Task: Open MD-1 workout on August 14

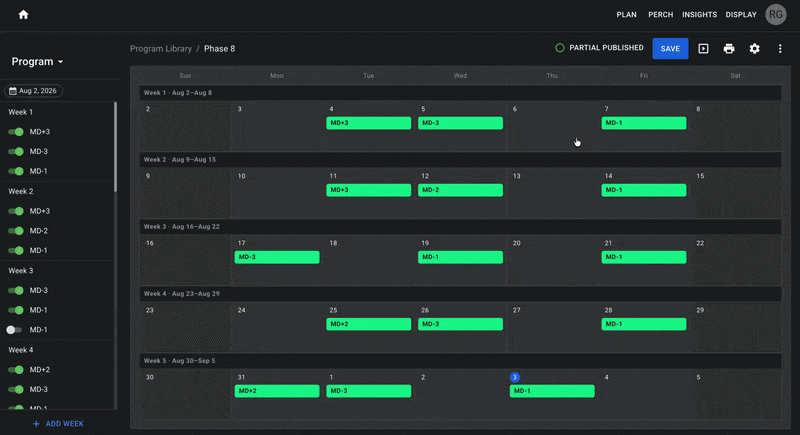Action: [644, 190]
